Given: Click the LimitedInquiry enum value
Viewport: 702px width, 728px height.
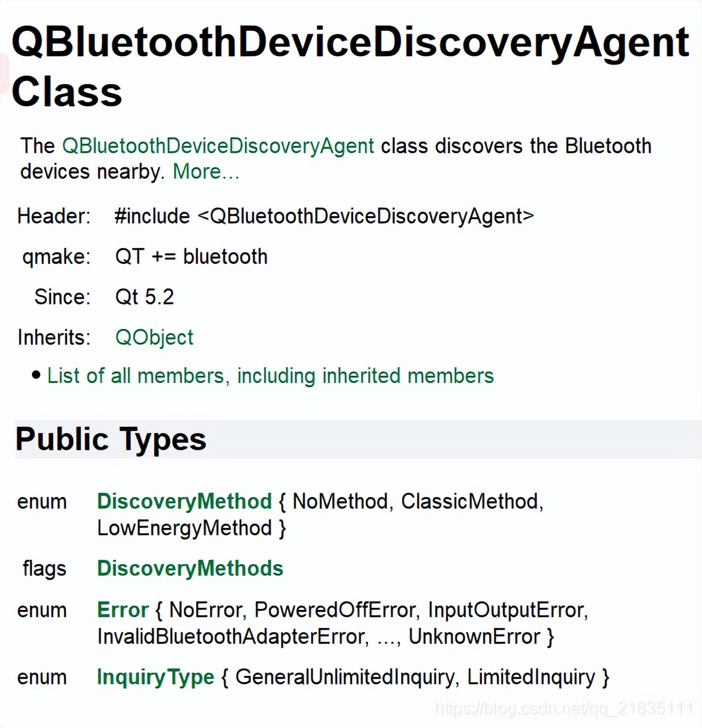Looking at the screenshot, I should pos(531,677).
